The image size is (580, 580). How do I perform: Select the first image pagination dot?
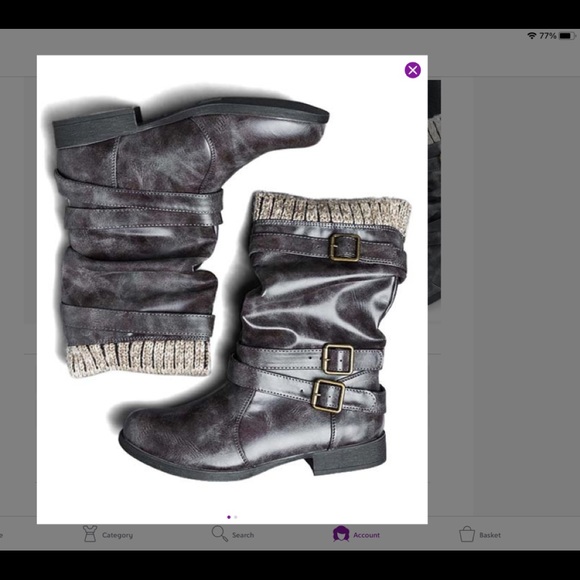pos(229,517)
